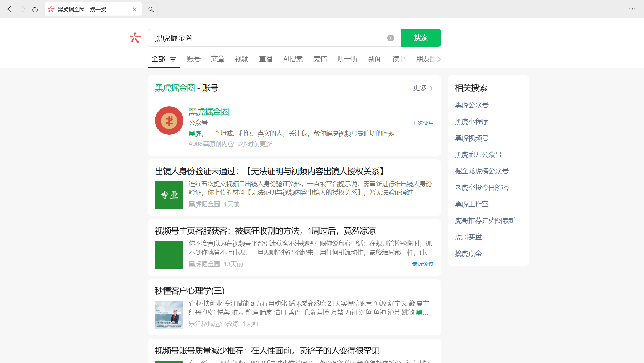644x363 pixels.
Task: Open the 黑虎掘金圈 account avatar
Action: [x=169, y=121]
